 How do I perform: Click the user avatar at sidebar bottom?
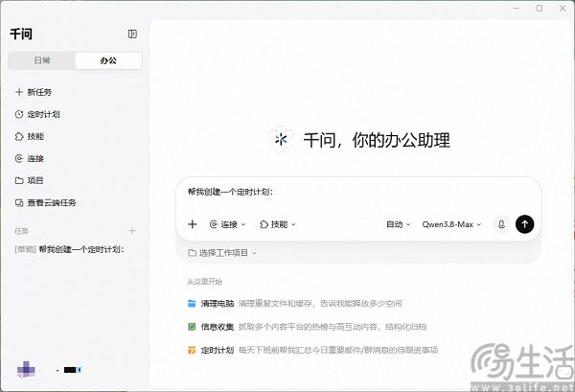click(x=26, y=369)
